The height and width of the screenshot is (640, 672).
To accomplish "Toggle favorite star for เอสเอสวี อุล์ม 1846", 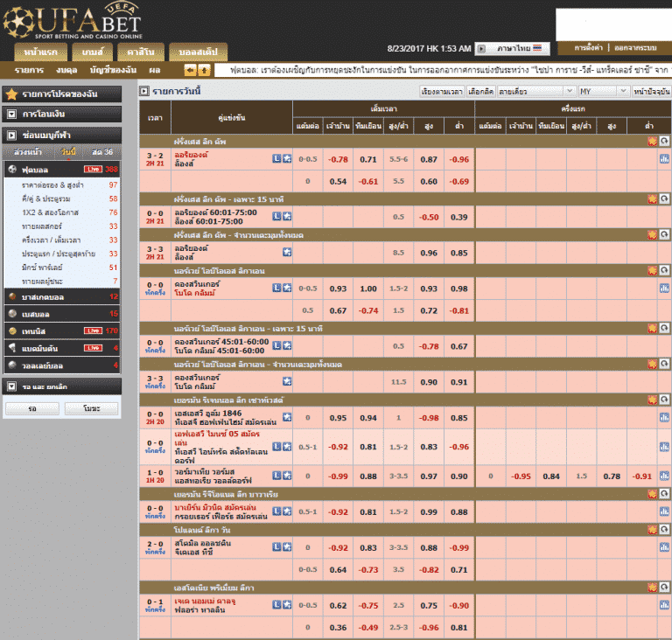I will pos(287,417).
